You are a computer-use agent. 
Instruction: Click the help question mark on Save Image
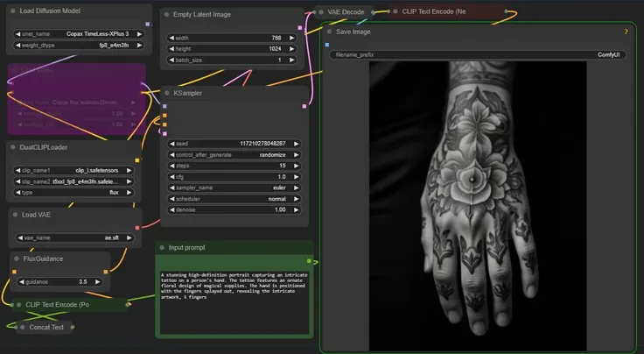coord(626,32)
